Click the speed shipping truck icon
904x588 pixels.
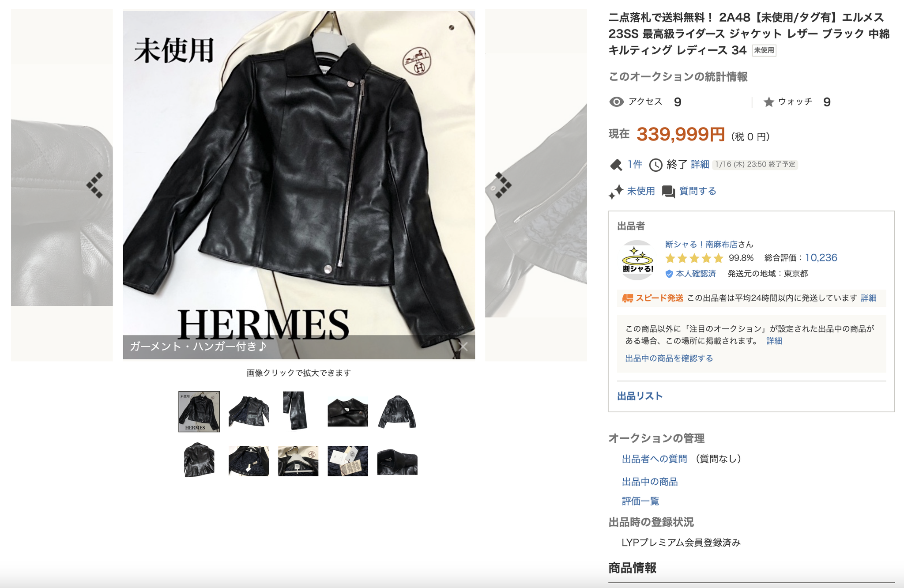click(x=627, y=298)
